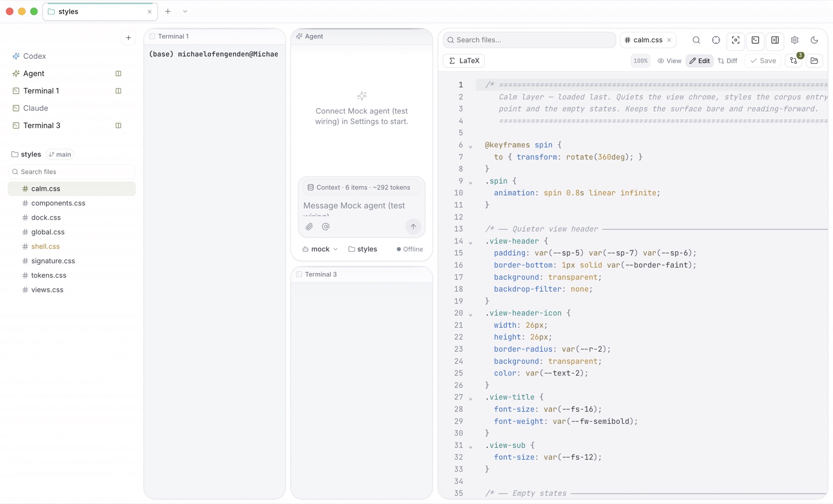
Task: Open the search icon in editor toolbar
Action: 696,40
